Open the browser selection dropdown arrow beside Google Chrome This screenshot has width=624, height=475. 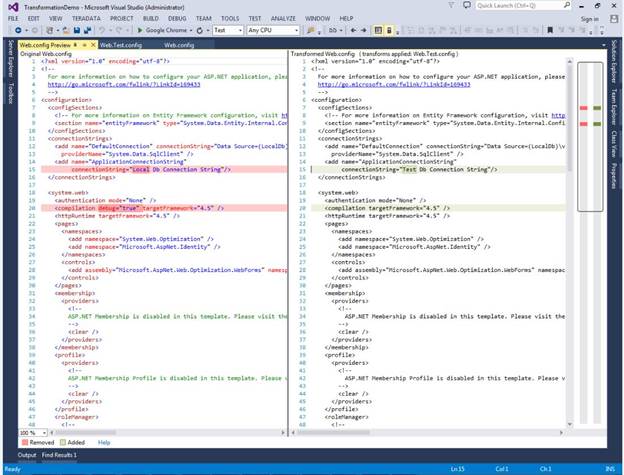pyautogui.click(x=191, y=31)
